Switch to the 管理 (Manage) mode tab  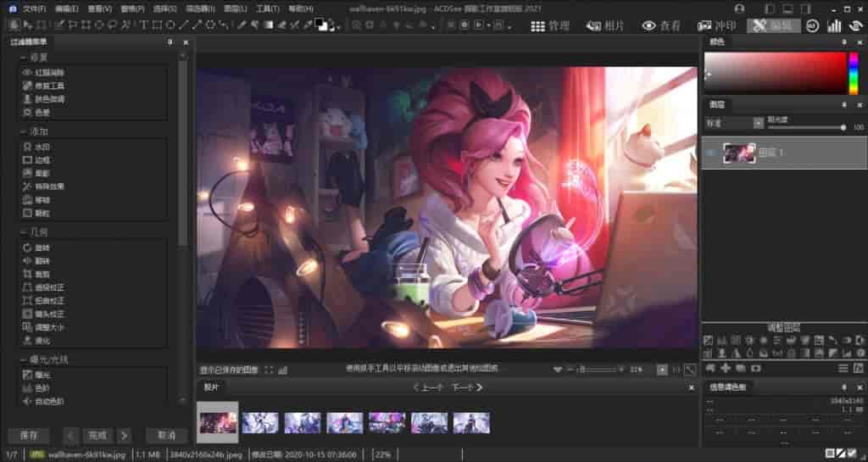pos(550,25)
